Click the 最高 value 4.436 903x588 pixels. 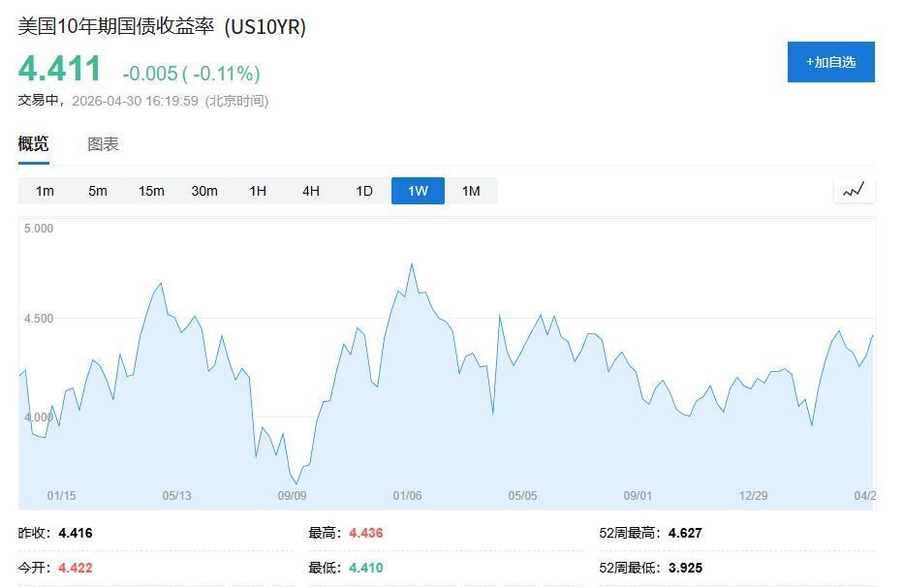point(365,533)
